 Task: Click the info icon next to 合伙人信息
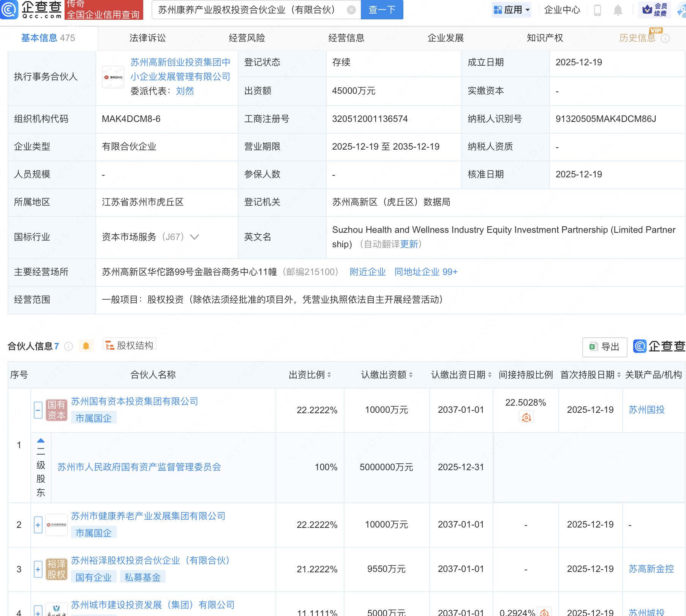coord(68,346)
